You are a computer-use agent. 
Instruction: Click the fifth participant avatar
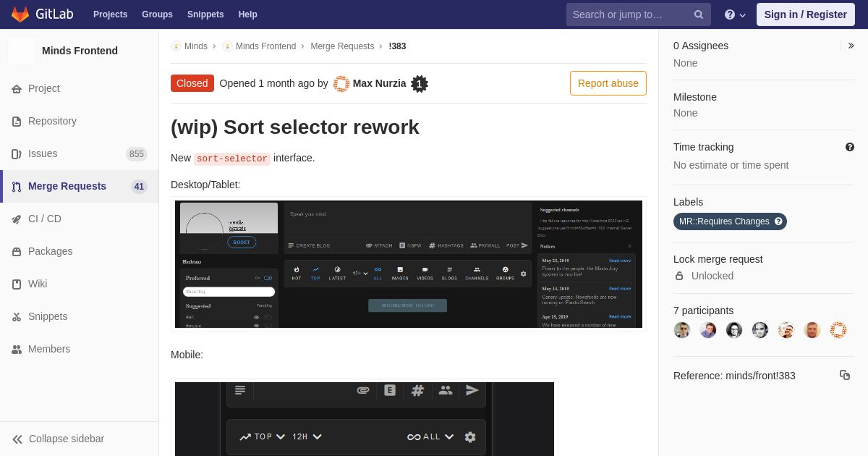[x=786, y=330]
